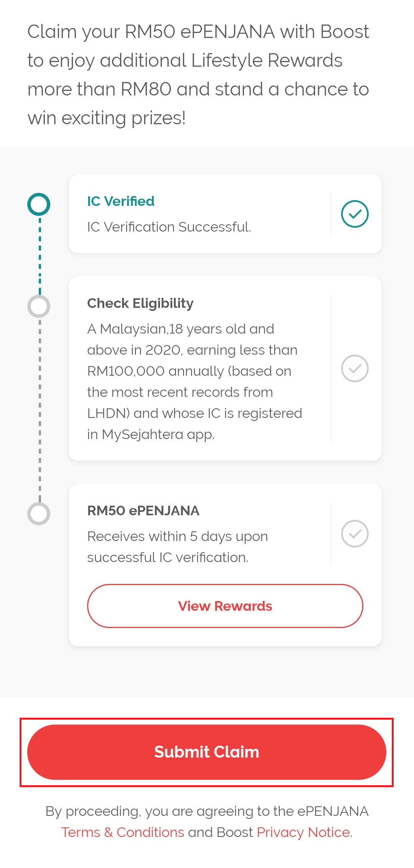Click the teal checkmark in IC Verified card
414x868 pixels.
(355, 214)
